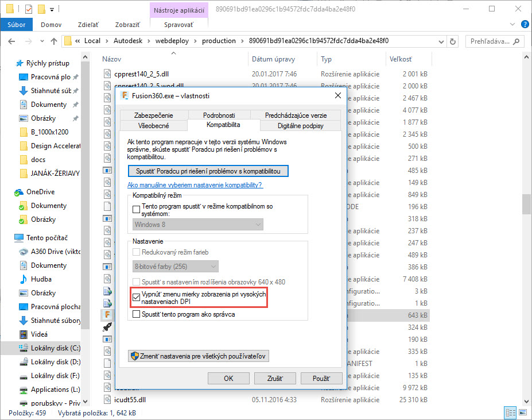Image resolution: width=532 pixels, height=420 pixels.
Task: Click the Fusion360 icon in the file list
Action: point(107,315)
